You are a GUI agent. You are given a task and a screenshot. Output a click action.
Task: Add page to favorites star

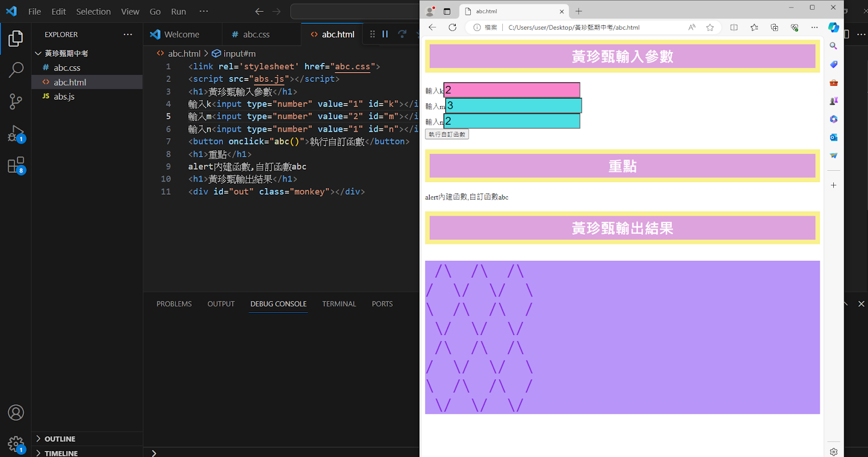pyautogui.click(x=710, y=28)
